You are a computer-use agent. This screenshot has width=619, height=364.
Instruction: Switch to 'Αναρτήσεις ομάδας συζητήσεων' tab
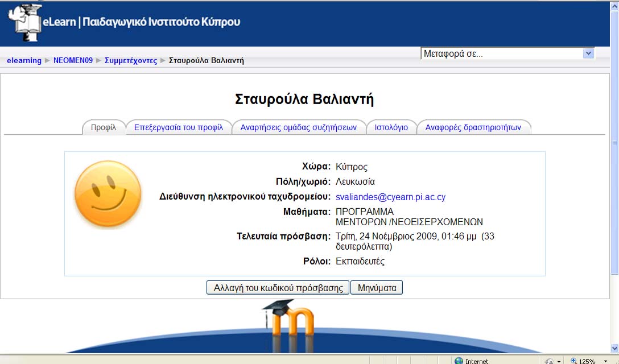[x=299, y=127]
